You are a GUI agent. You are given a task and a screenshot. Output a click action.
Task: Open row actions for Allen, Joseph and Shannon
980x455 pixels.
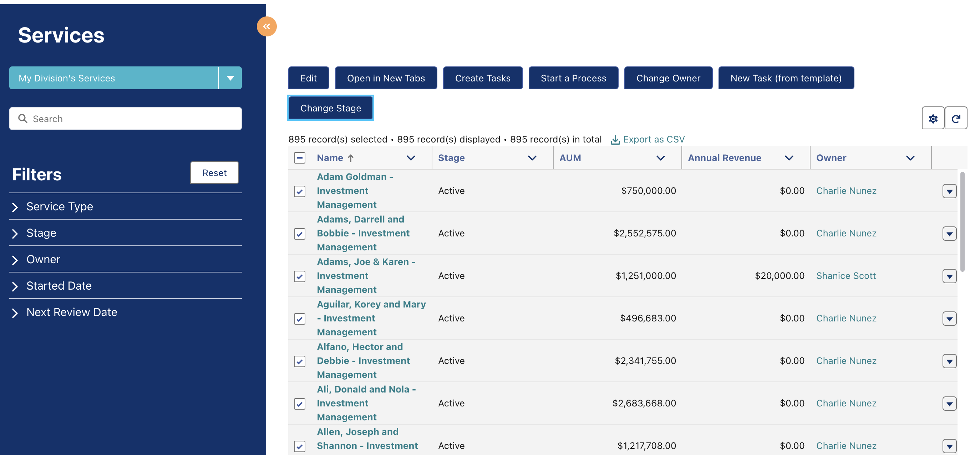[949, 446]
